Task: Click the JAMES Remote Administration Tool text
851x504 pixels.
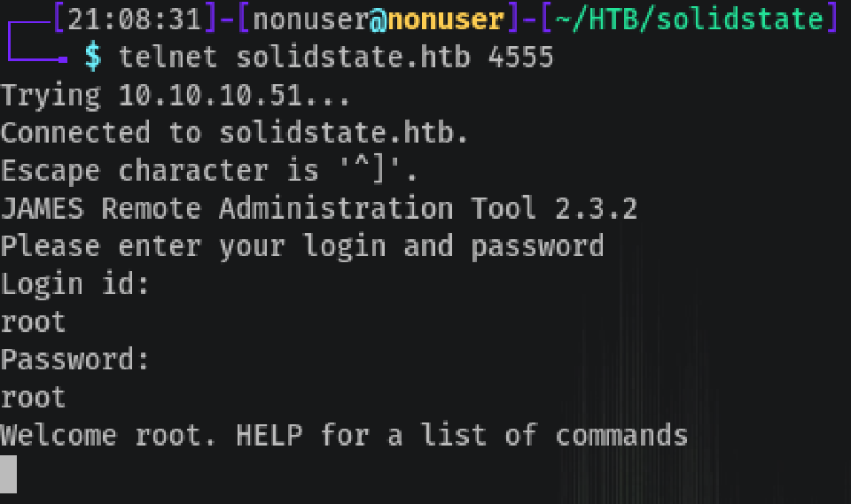Action: (x=266, y=209)
